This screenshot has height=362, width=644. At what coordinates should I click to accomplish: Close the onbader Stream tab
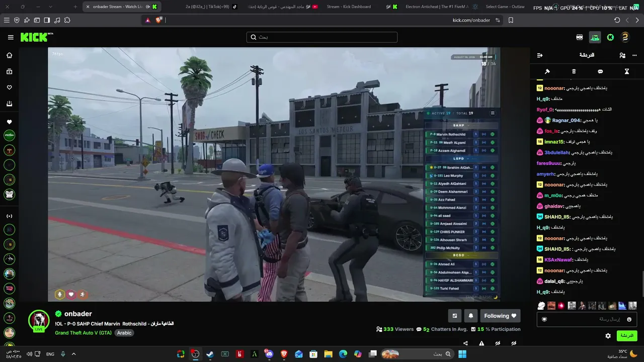click(x=88, y=7)
